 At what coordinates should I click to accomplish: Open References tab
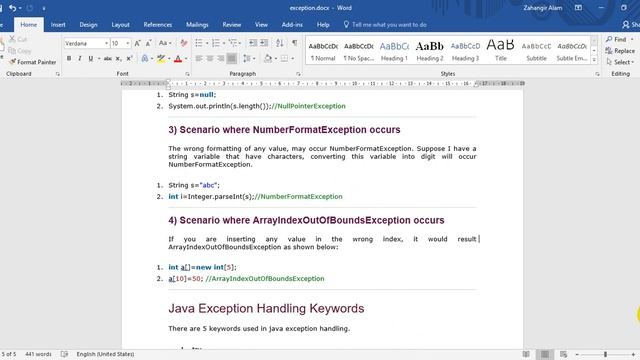click(158, 25)
